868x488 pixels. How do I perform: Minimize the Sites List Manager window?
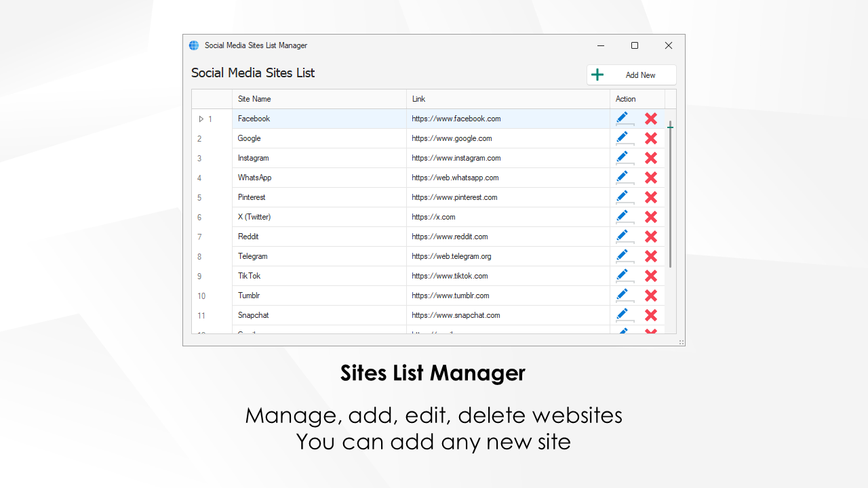[601, 45]
